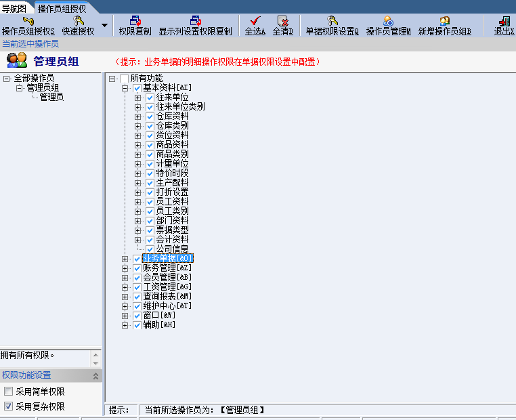Screen dimensions: 516x420
Task: Toggle the 采用复杂权限 checkbox
Action: click(8, 406)
